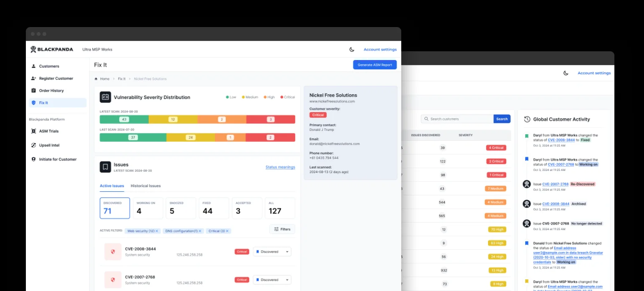
Task: Select the All 127 card
Action: click(280, 208)
